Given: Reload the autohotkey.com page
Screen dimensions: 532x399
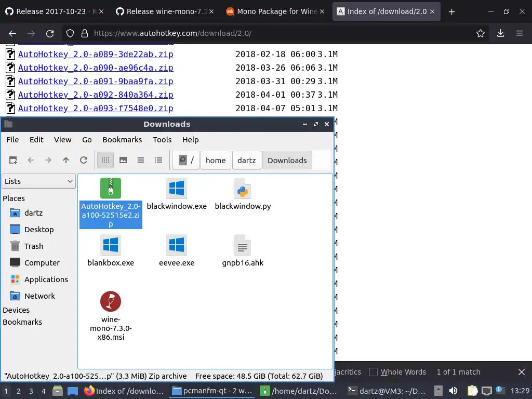Looking at the screenshot, I should tap(50, 33).
